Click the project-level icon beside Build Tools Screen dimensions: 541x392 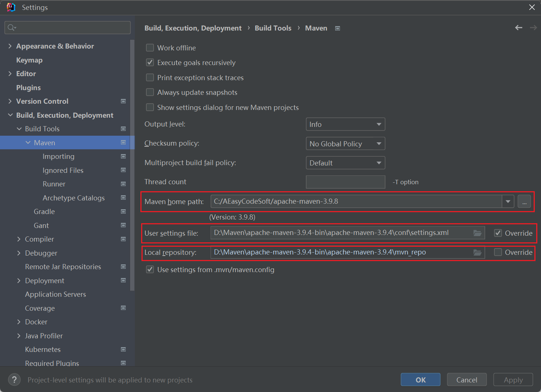coord(123,129)
